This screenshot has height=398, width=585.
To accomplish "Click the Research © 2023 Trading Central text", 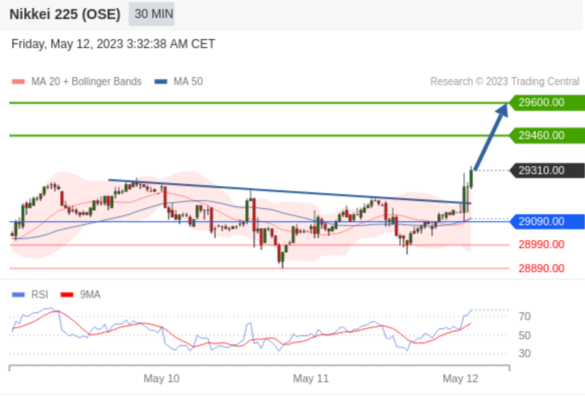I will point(505,82).
